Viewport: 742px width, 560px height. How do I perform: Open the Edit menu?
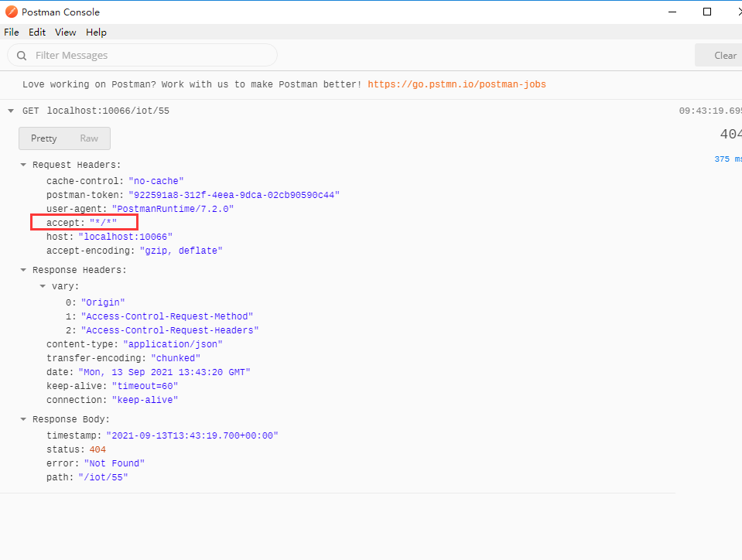[37, 32]
